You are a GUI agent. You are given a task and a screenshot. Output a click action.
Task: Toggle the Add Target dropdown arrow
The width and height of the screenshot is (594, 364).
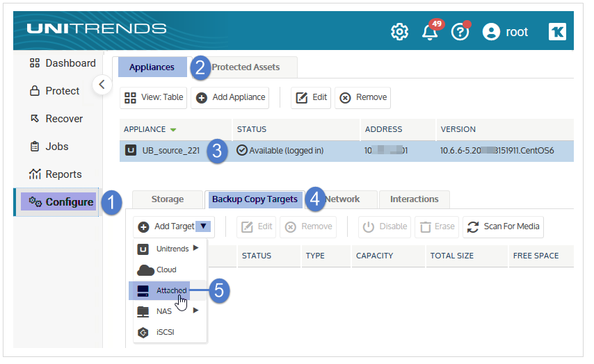pyautogui.click(x=203, y=226)
